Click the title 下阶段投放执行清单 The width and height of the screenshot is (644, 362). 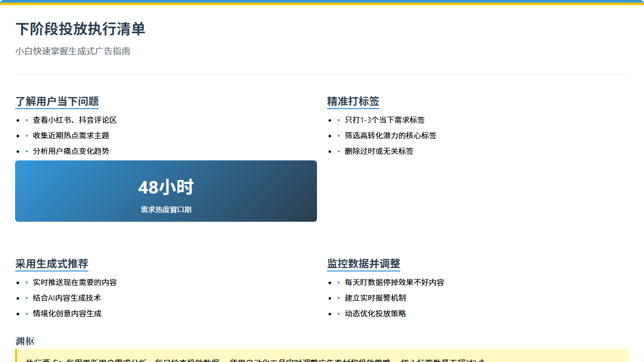tap(80, 29)
